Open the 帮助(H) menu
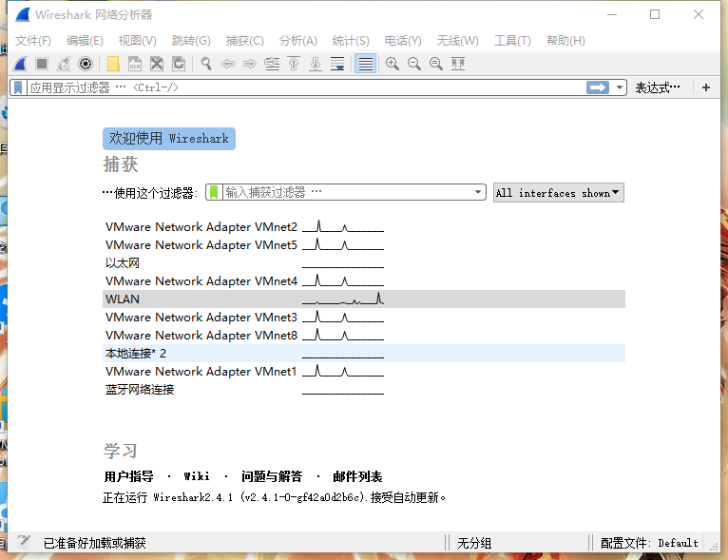The image size is (728, 560). 565,41
